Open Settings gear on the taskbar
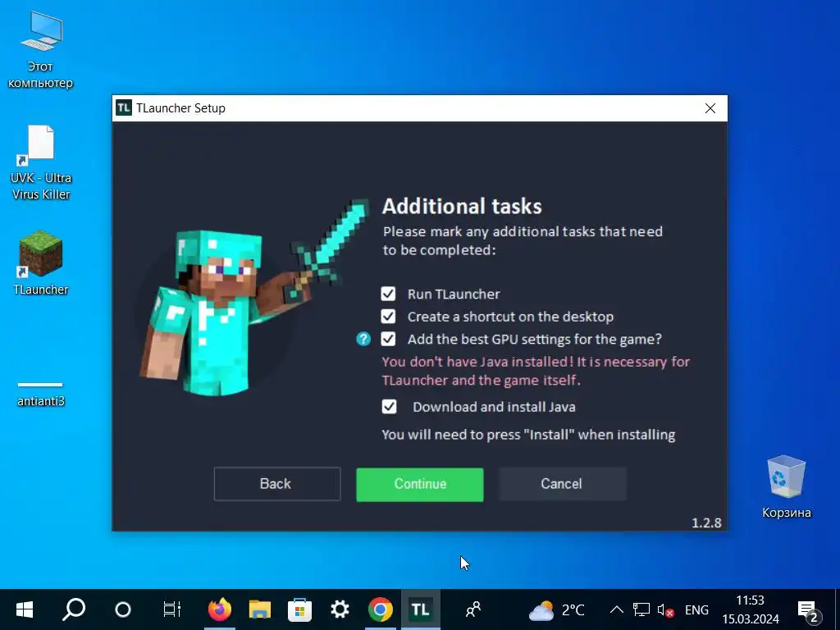The image size is (840, 630). pyautogui.click(x=340, y=609)
